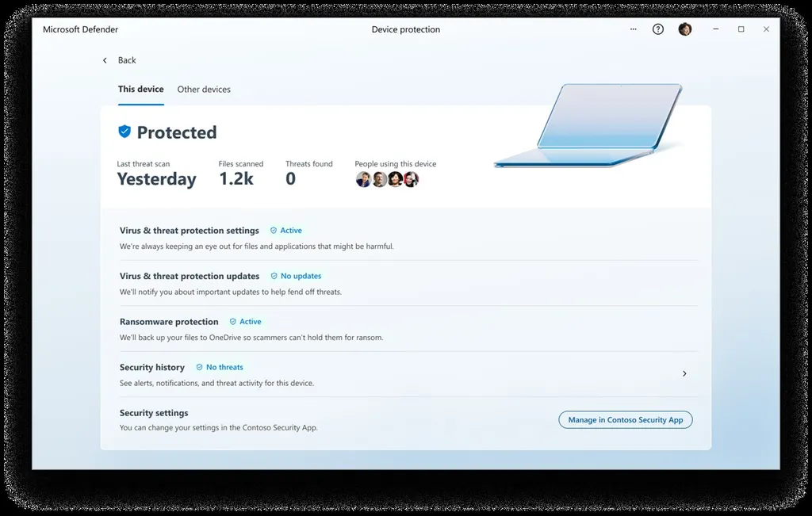812x516 pixels.
Task: Click the No updates status label
Action: pyautogui.click(x=301, y=276)
